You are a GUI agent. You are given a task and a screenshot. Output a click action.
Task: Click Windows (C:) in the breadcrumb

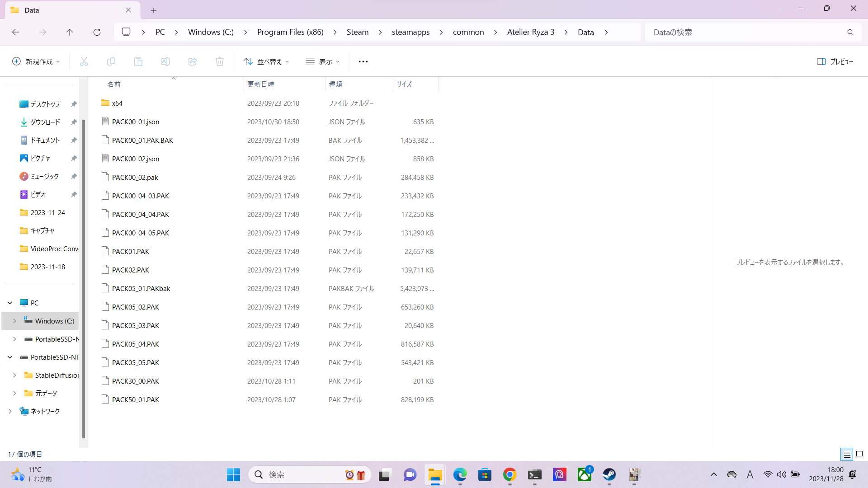[x=211, y=32]
